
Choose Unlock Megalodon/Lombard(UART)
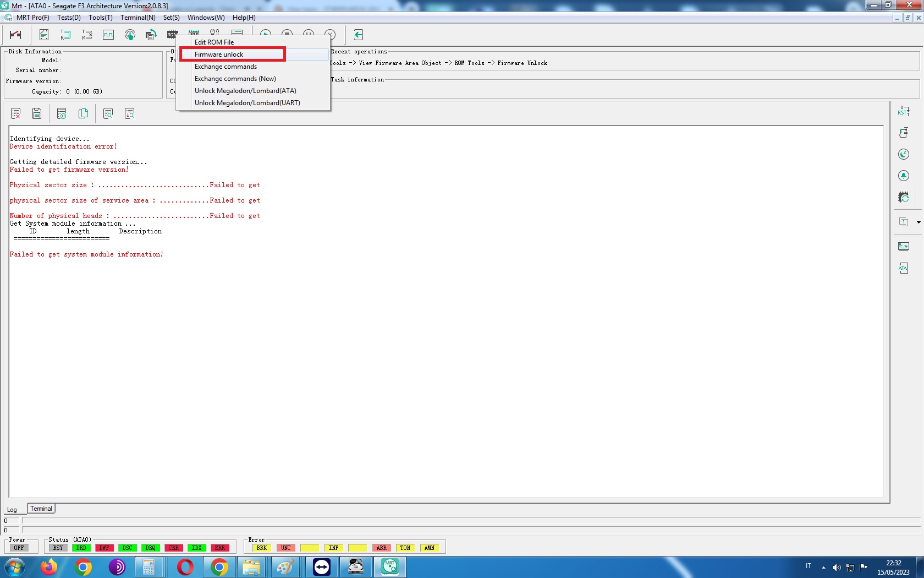[254, 103]
